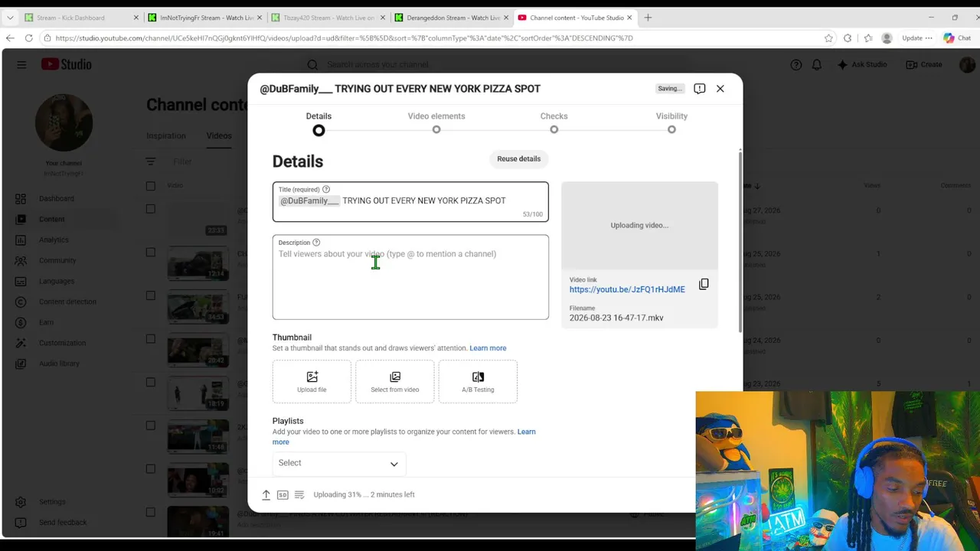Click Learn more under Thumbnail
The height and width of the screenshot is (551, 980).
(x=488, y=348)
